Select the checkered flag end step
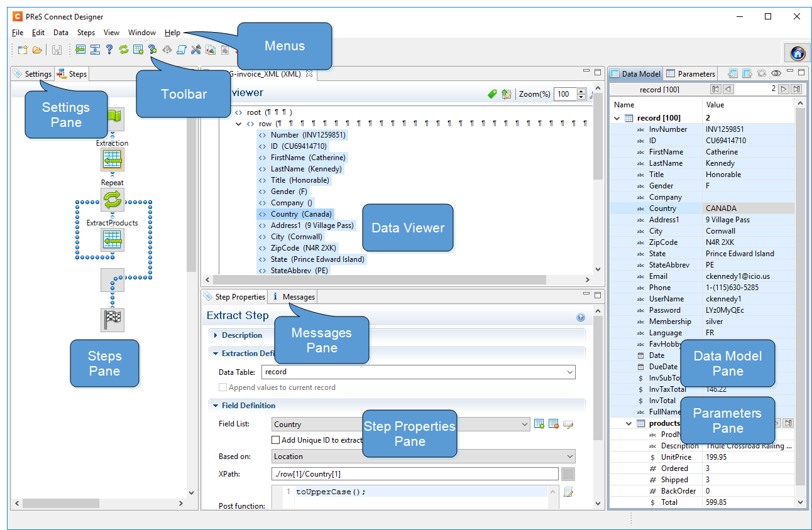 (x=112, y=320)
